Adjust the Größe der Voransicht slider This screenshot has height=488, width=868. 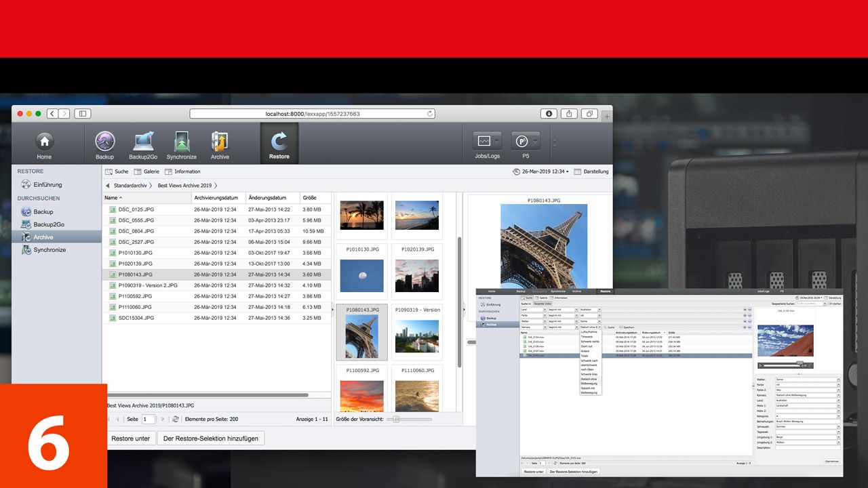pyautogui.click(x=397, y=420)
